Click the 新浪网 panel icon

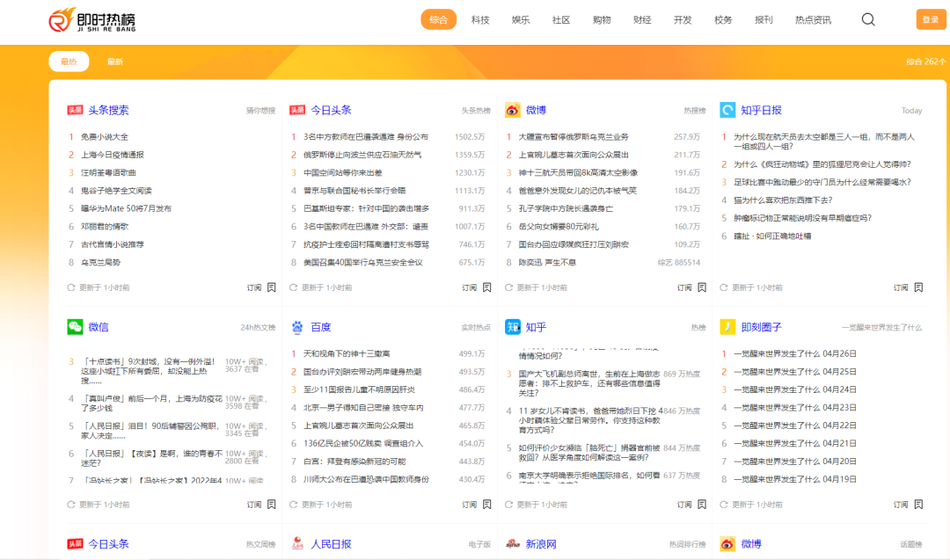(x=513, y=544)
